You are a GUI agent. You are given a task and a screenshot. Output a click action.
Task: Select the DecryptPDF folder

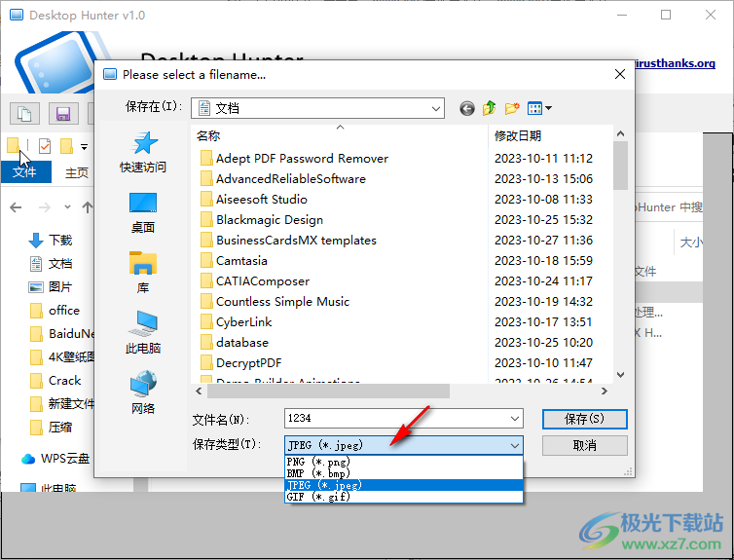[241, 363]
